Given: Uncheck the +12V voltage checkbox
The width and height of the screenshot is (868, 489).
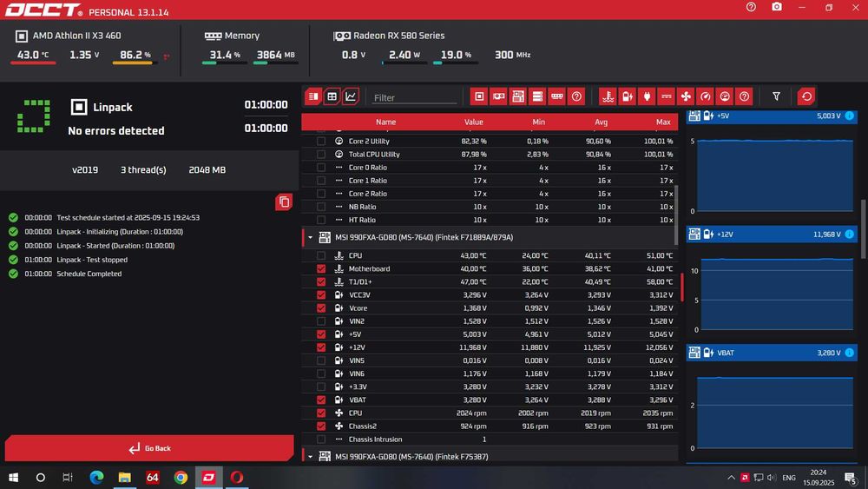Looking at the screenshot, I should pyautogui.click(x=321, y=347).
